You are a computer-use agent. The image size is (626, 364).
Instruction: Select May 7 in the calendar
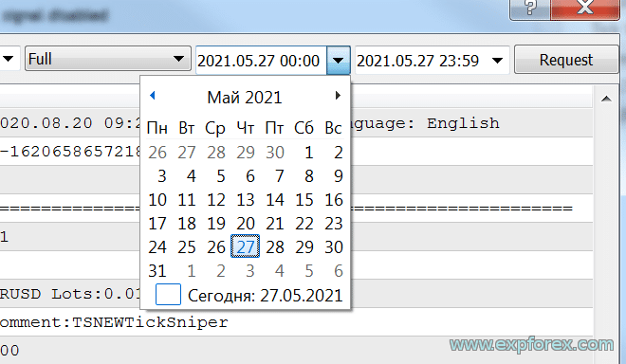point(280,176)
